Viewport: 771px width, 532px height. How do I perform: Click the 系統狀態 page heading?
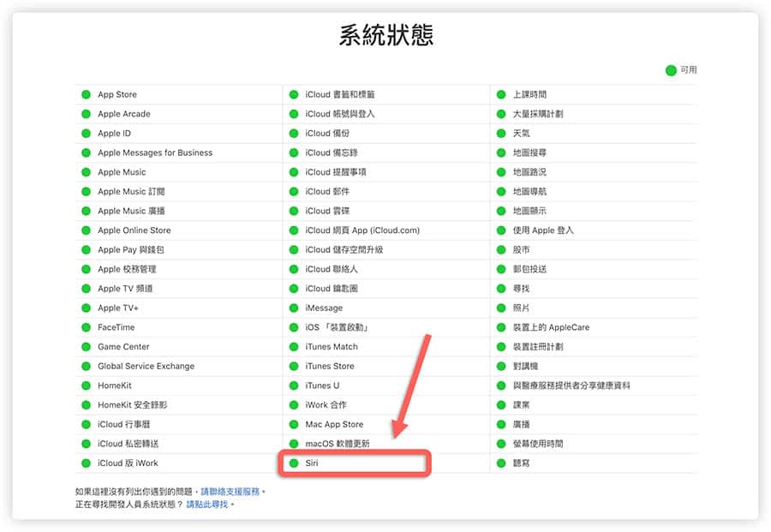click(386, 35)
